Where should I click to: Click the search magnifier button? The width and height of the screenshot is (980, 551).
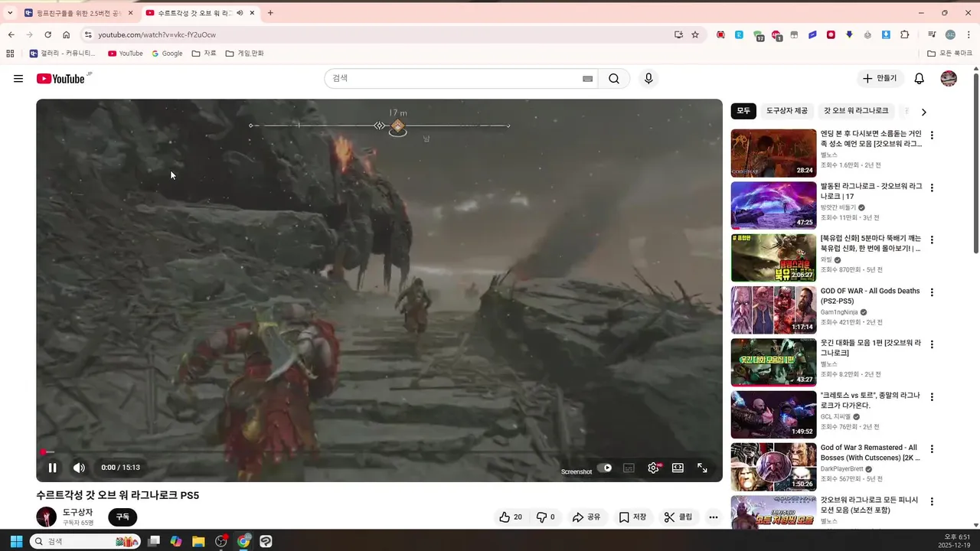614,78
